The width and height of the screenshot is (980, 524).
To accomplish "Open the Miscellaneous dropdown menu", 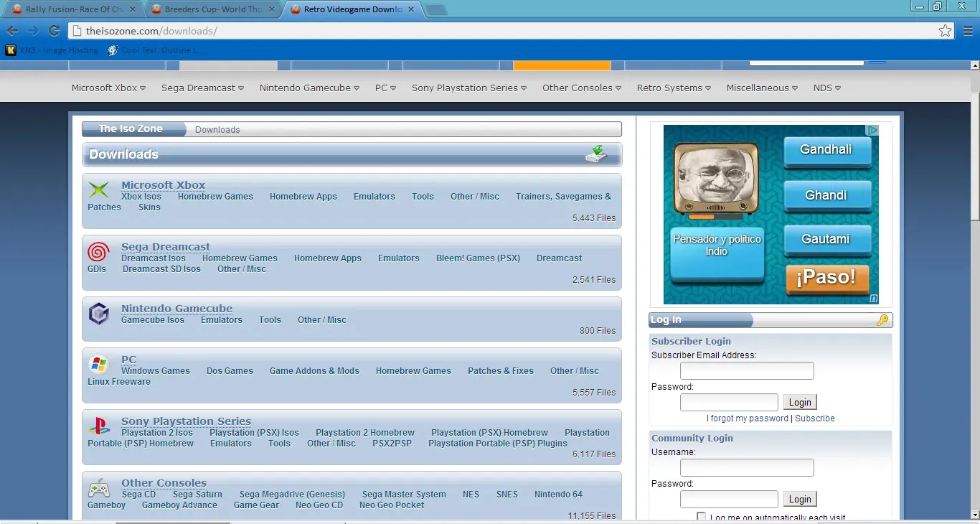I will 762,88.
